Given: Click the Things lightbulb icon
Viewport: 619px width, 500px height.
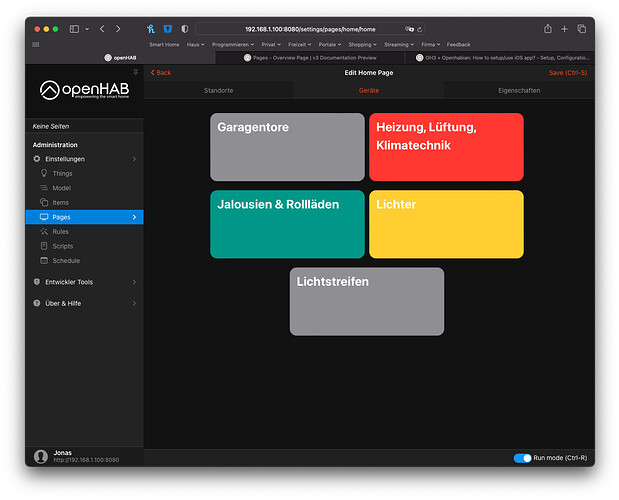Looking at the screenshot, I should (44, 173).
